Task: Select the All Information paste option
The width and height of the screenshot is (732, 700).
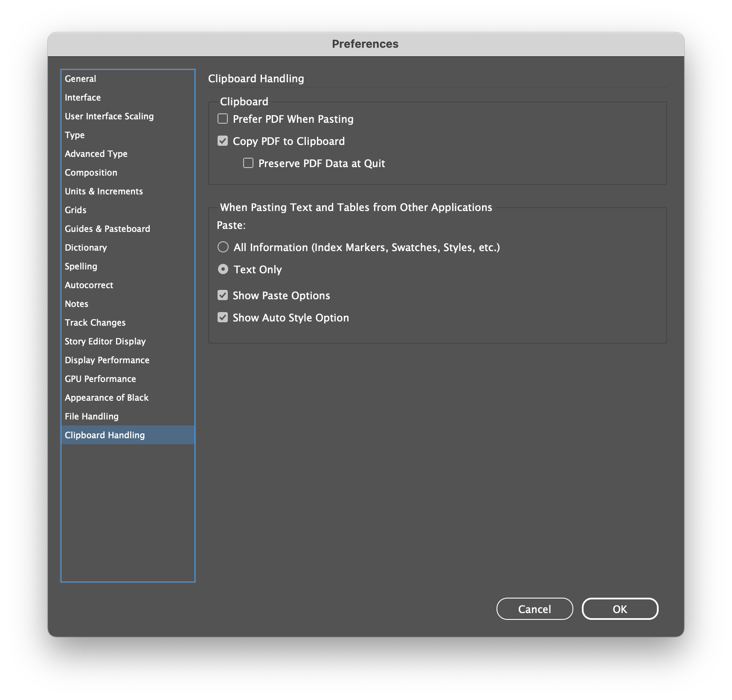Action: coord(223,247)
